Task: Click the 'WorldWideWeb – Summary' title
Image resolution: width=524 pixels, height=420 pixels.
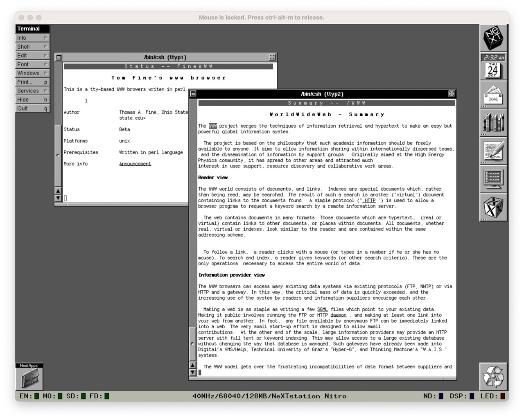Action: (x=327, y=115)
